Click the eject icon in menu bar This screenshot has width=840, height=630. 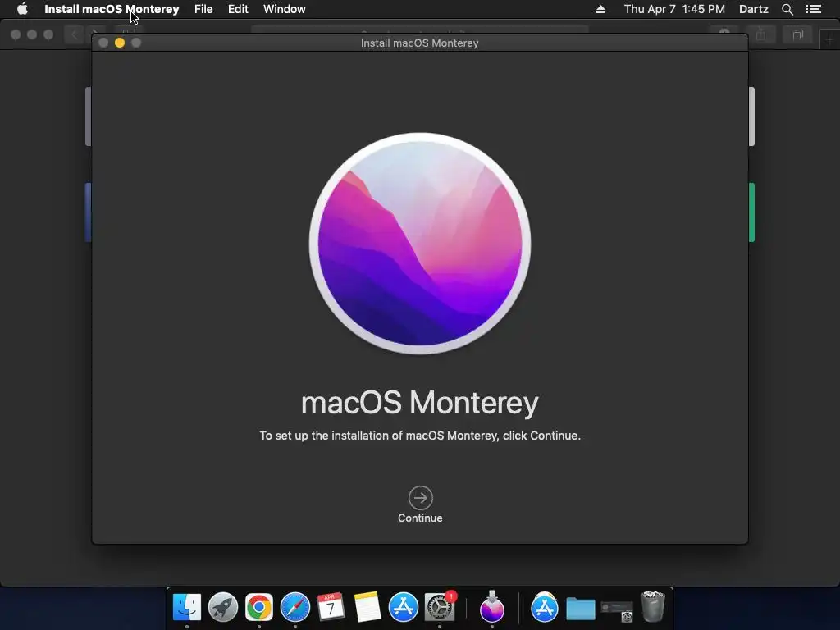pyautogui.click(x=600, y=9)
